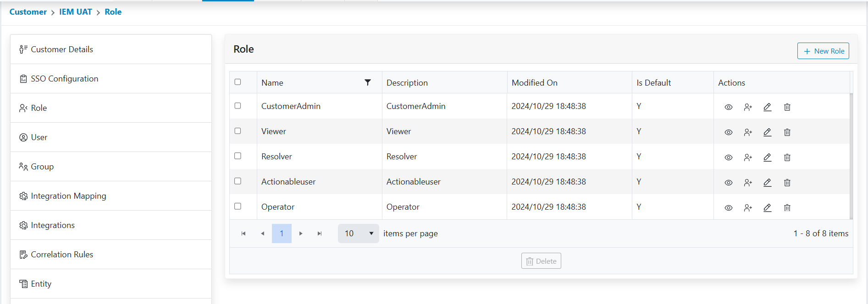Open Integration Mapping in the sidebar
868x304 pixels.
[68, 196]
